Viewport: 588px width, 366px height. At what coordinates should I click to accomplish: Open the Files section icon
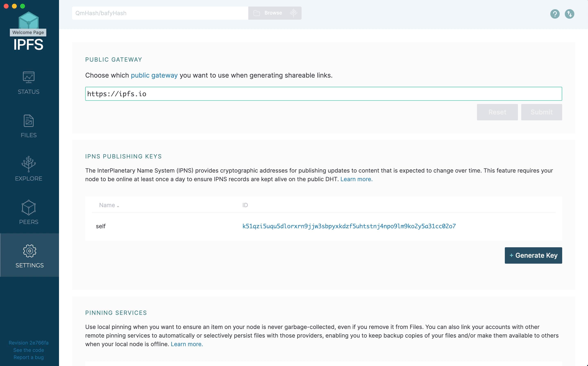29,121
